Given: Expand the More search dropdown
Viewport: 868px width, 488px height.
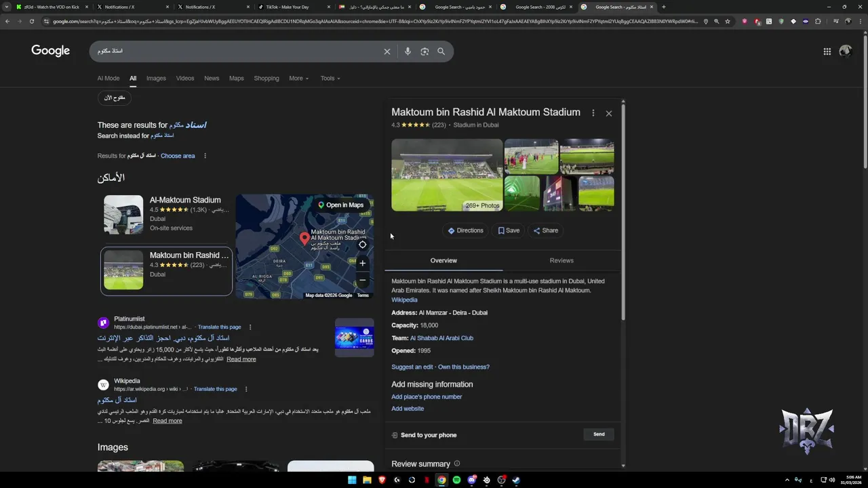Looking at the screenshot, I should [298, 78].
